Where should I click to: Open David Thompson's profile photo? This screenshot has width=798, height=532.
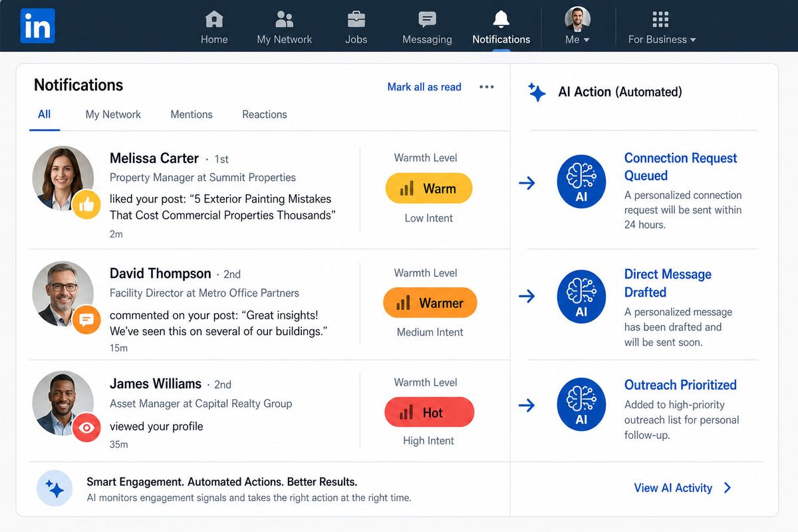[x=63, y=293]
